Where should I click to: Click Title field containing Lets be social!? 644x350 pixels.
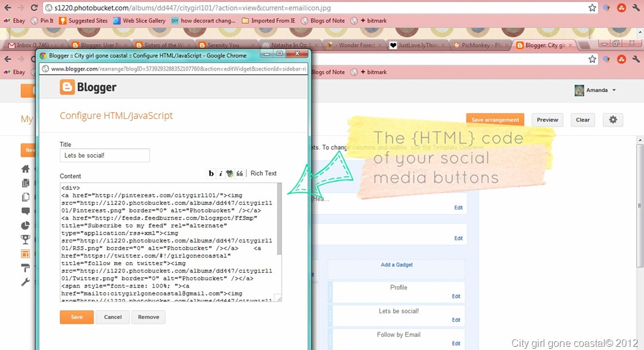(x=105, y=155)
